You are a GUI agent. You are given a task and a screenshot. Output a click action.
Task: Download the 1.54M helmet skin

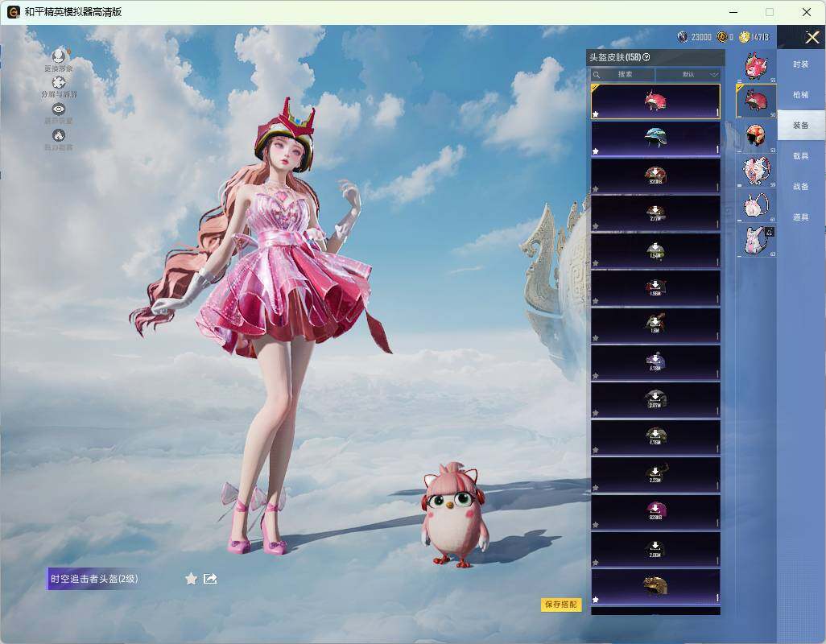pyautogui.click(x=655, y=250)
